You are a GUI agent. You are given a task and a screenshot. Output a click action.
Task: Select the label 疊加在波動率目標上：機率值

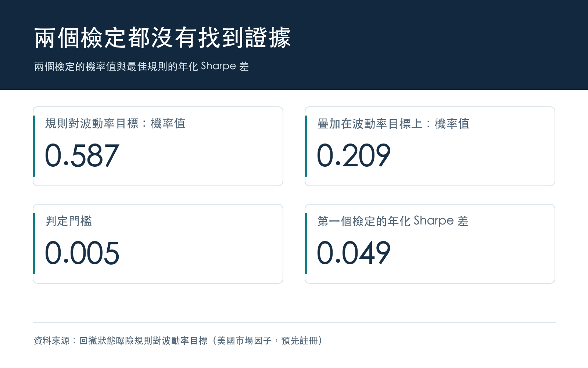click(393, 124)
